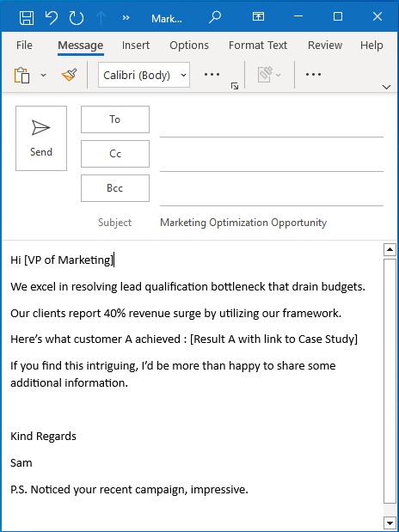Send the email
Viewport: 399px width, 532px height.
41,138
